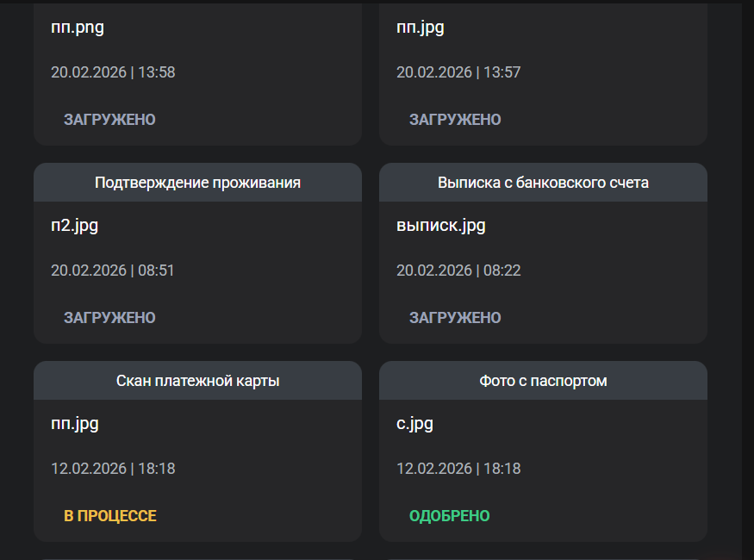Viewport: 754px width, 560px height.
Task: Click the date 20.02.2026 | 13:58
Action: click(113, 72)
